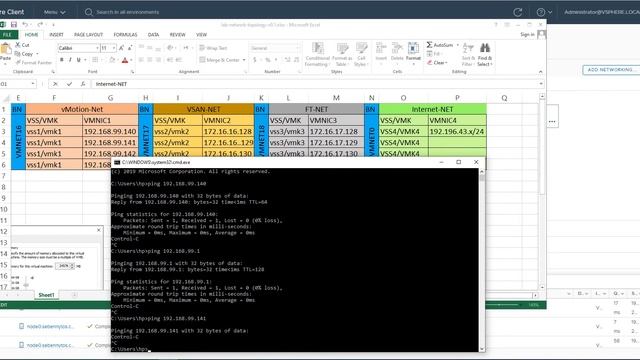This screenshot has height=360, width=640.
Task: Select the VSAN-NET header cell
Action: coord(203,109)
